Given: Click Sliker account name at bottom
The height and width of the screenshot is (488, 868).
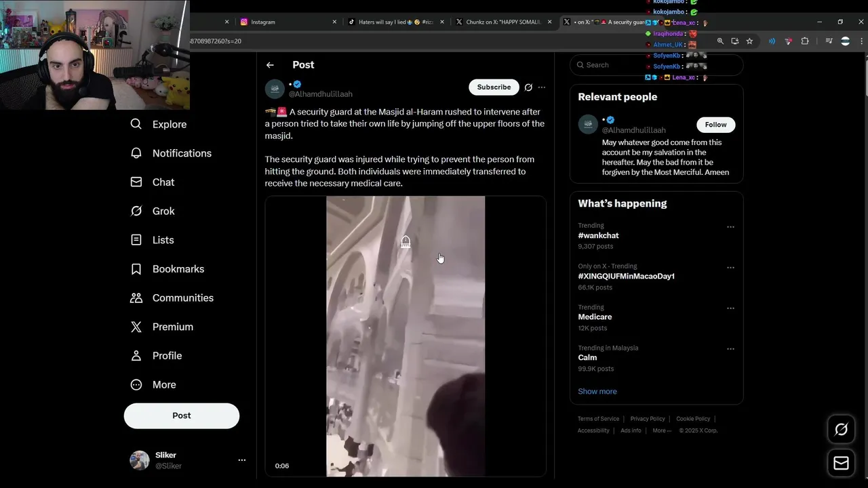Looking at the screenshot, I should 165,455.
